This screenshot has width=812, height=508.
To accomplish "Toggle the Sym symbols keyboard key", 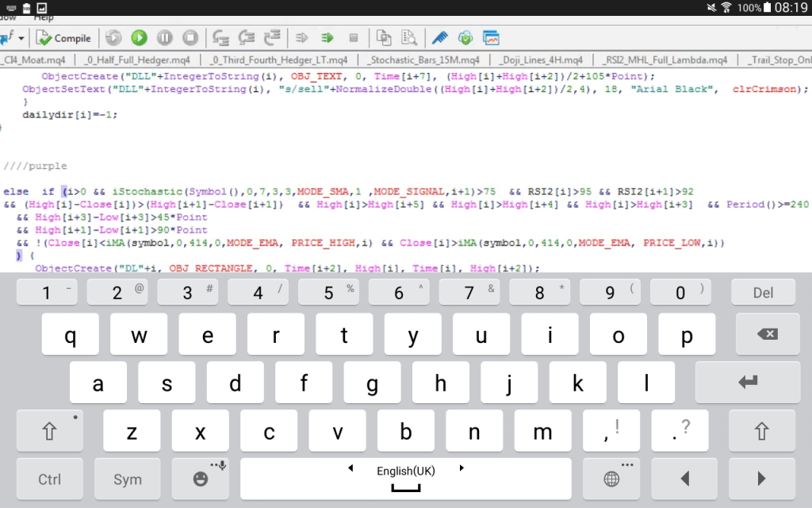I will pos(127,479).
